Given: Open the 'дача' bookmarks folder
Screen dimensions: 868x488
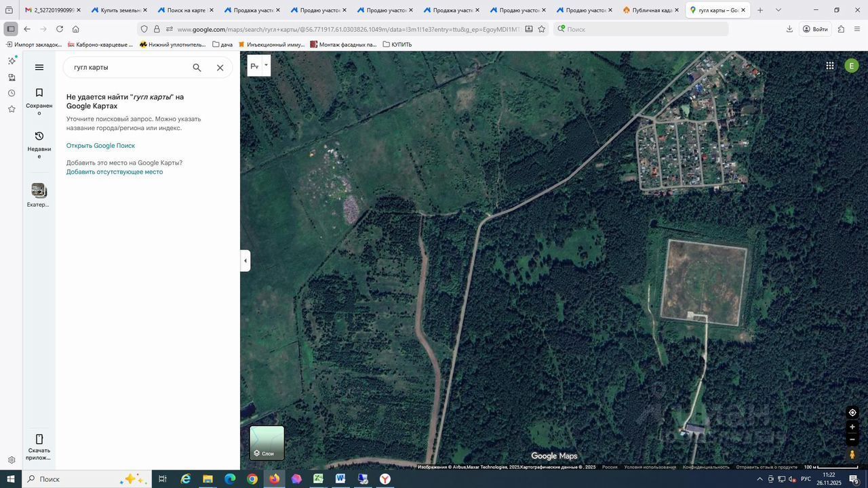Looking at the screenshot, I should tap(222, 45).
